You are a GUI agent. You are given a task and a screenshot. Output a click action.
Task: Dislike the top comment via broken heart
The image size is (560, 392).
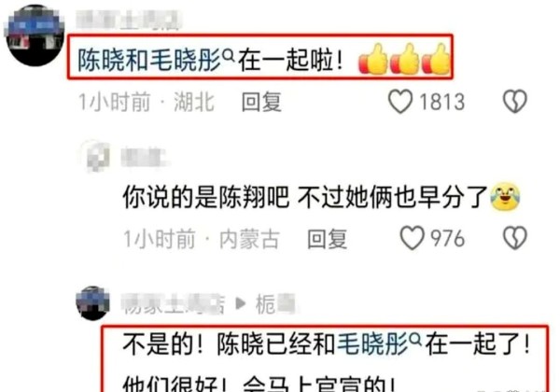[514, 102]
